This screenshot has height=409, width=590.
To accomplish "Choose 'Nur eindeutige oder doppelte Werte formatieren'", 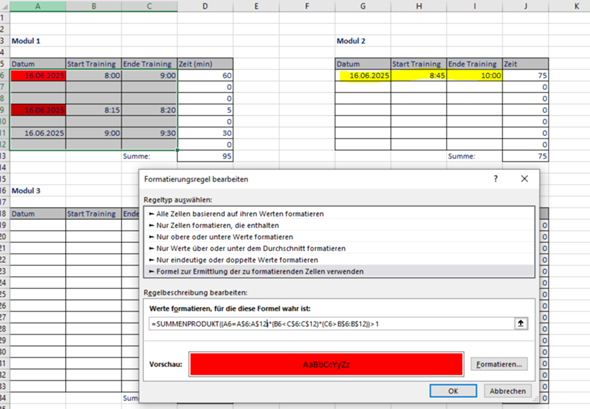I will (x=237, y=260).
